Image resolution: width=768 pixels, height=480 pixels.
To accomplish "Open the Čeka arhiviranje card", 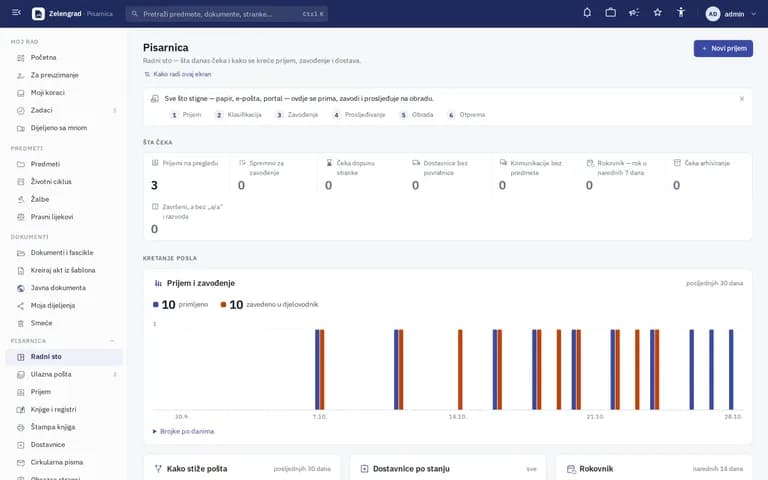I will (x=708, y=175).
